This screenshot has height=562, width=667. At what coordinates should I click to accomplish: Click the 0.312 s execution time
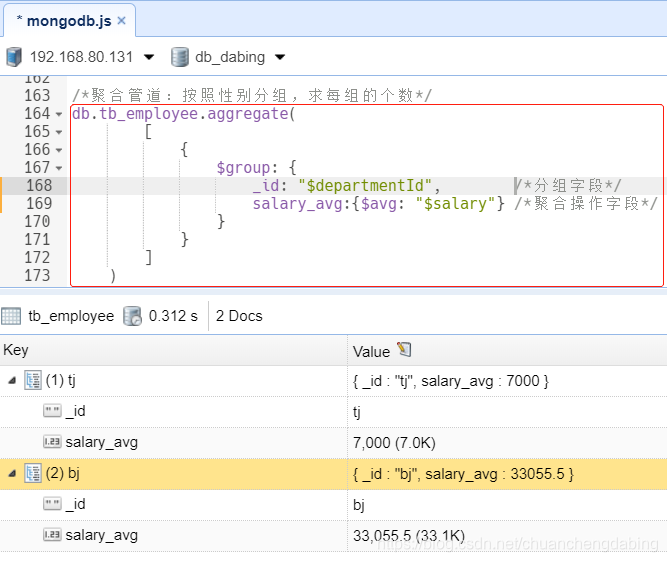click(173, 316)
